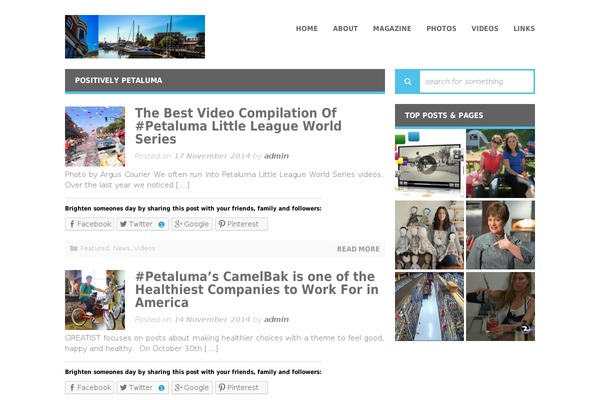Open the Little League World Series post title

click(x=238, y=126)
